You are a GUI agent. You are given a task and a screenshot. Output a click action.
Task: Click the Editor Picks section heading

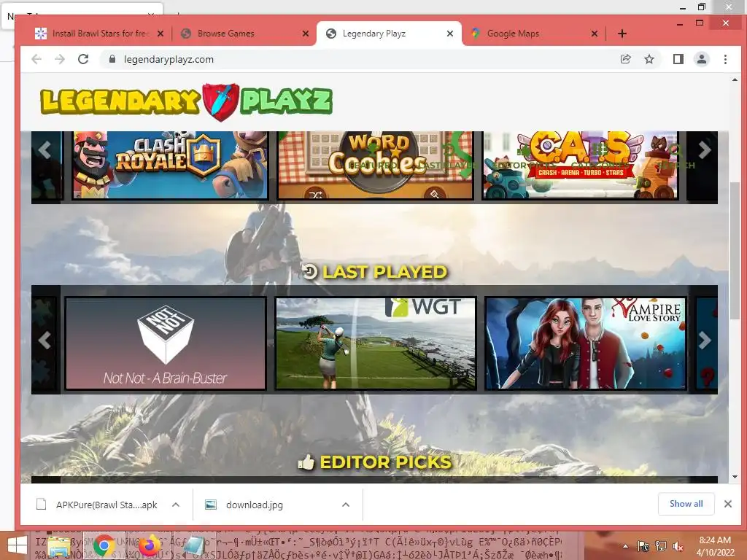click(385, 462)
